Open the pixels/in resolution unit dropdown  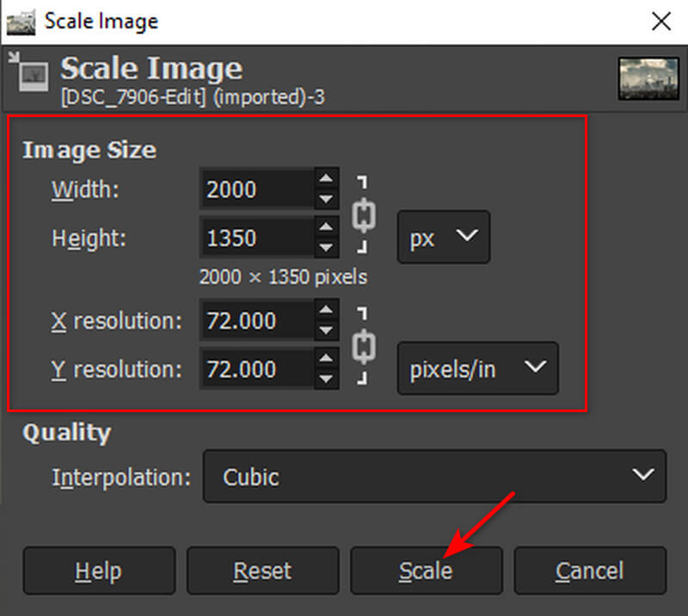(x=477, y=368)
